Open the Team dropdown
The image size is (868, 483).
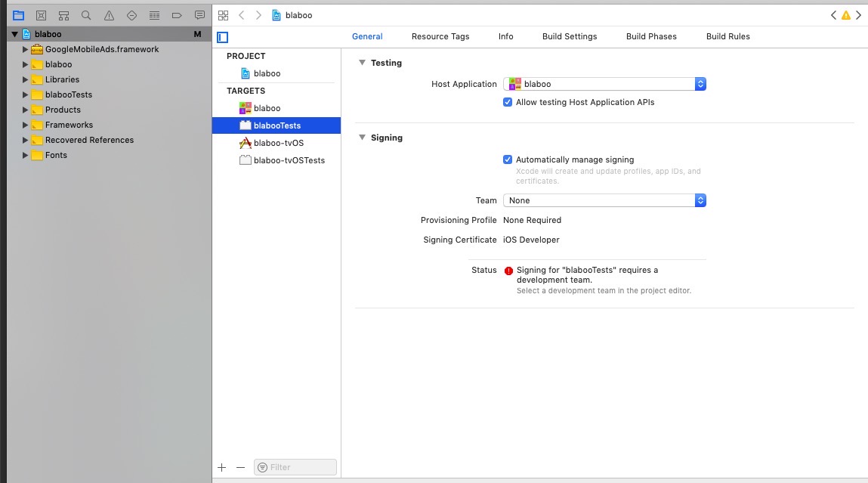coord(604,200)
